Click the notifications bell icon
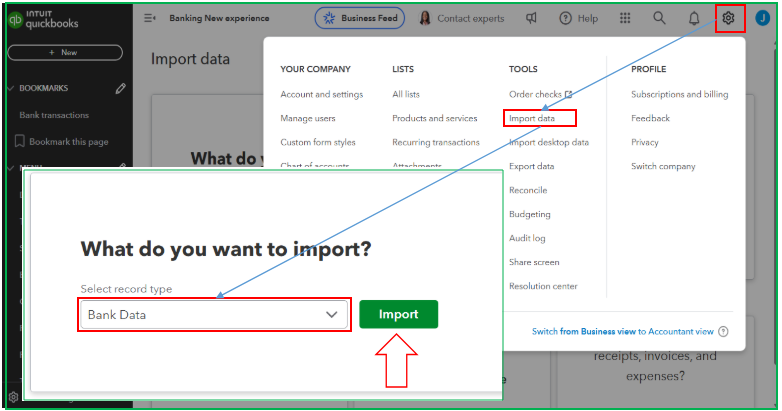 (x=694, y=18)
